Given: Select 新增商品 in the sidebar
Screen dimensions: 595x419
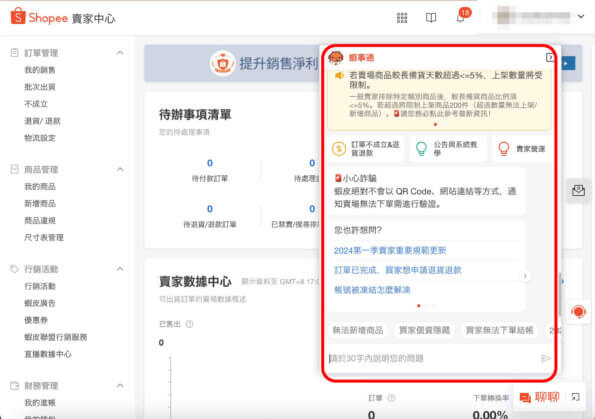Looking at the screenshot, I should (x=40, y=203).
